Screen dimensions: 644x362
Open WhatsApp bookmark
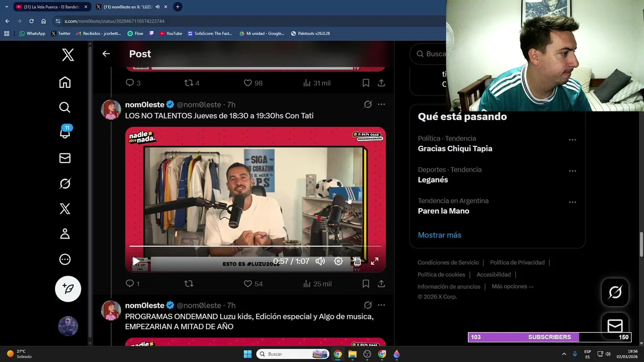[x=32, y=34]
